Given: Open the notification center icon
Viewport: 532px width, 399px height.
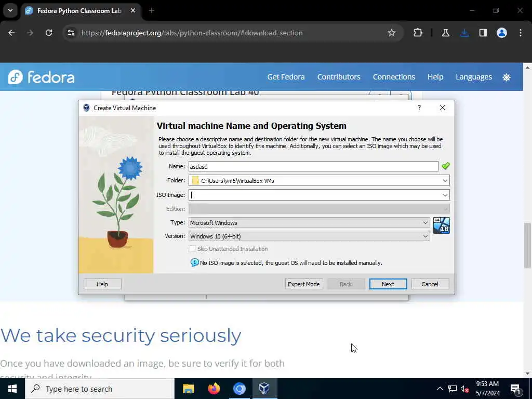Looking at the screenshot, I should point(515,389).
